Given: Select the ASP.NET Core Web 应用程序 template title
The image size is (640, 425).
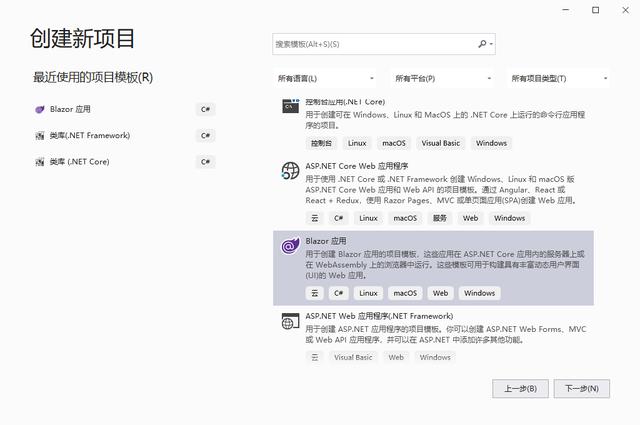Looking at the screenshot, I should [x=357, y=166].
